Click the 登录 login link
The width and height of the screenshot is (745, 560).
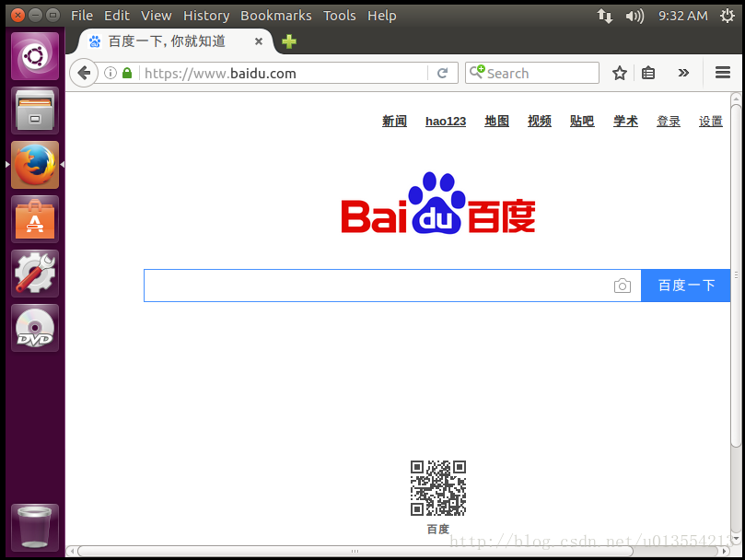pyautogui.click(x=668, y=122)
